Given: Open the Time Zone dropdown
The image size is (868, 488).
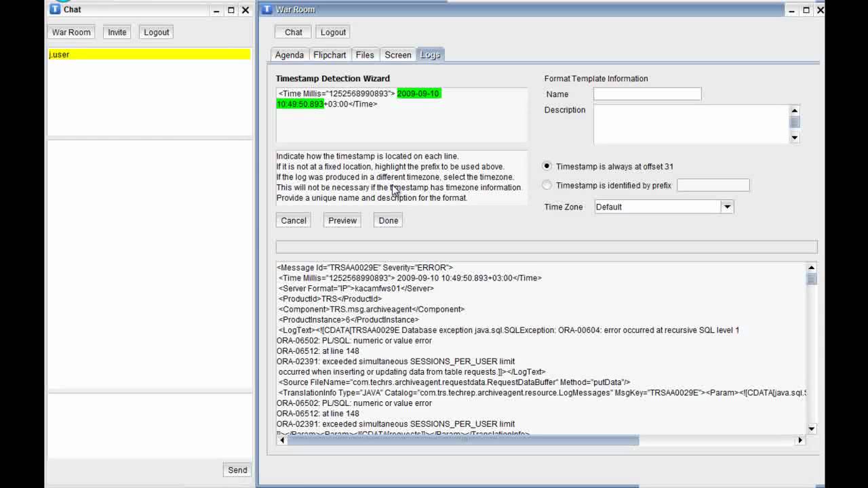Looking at the screenshot, I should pos(727,207).
